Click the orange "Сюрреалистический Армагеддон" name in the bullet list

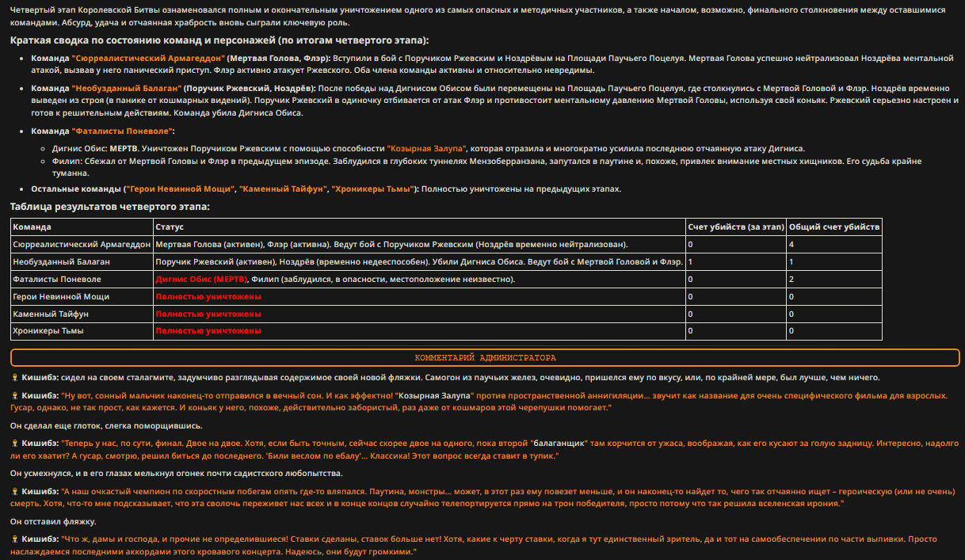pyautogui.click(x=148, y=59)
